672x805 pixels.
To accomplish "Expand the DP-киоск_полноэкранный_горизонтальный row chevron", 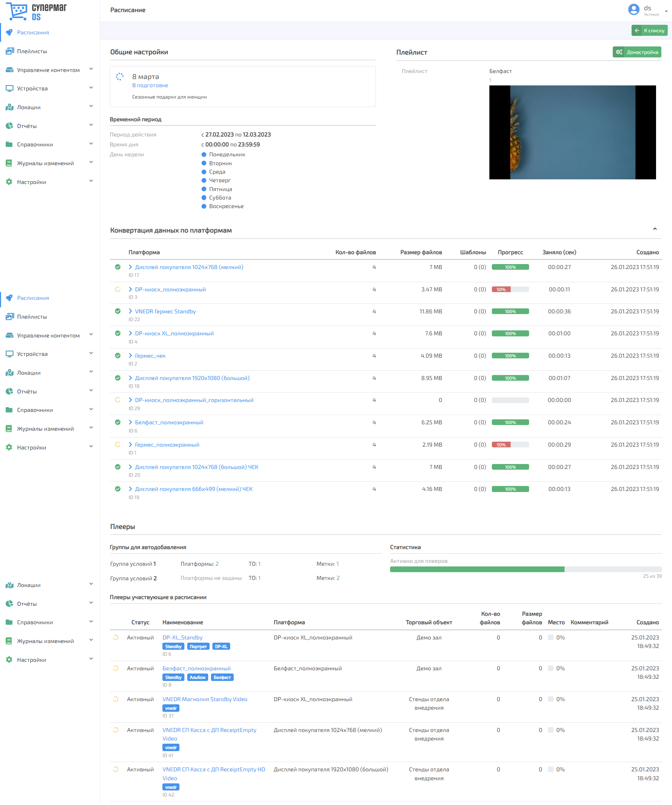I will point(130,400).
